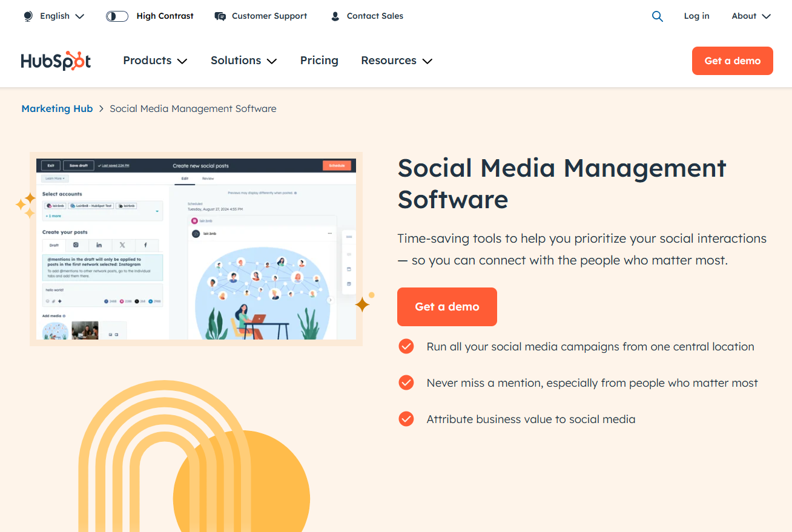Viewport: 792px width, 532px height.
Task: Expand the Solutions menu
Action: point(243,61)
